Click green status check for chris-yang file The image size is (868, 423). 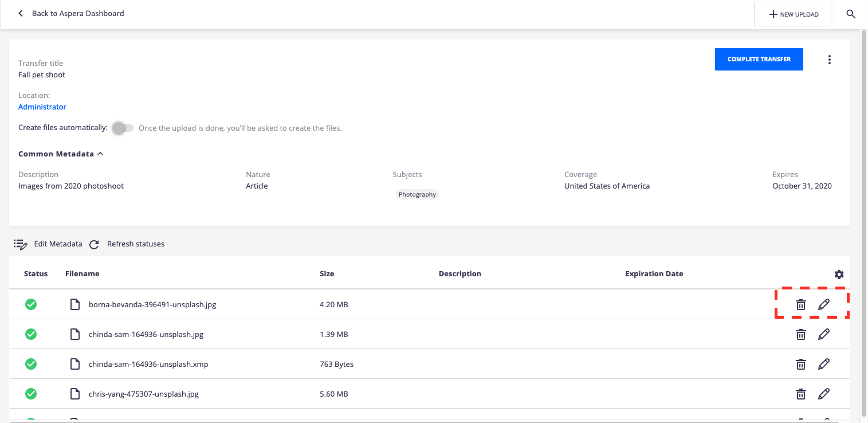click(31, 394)
